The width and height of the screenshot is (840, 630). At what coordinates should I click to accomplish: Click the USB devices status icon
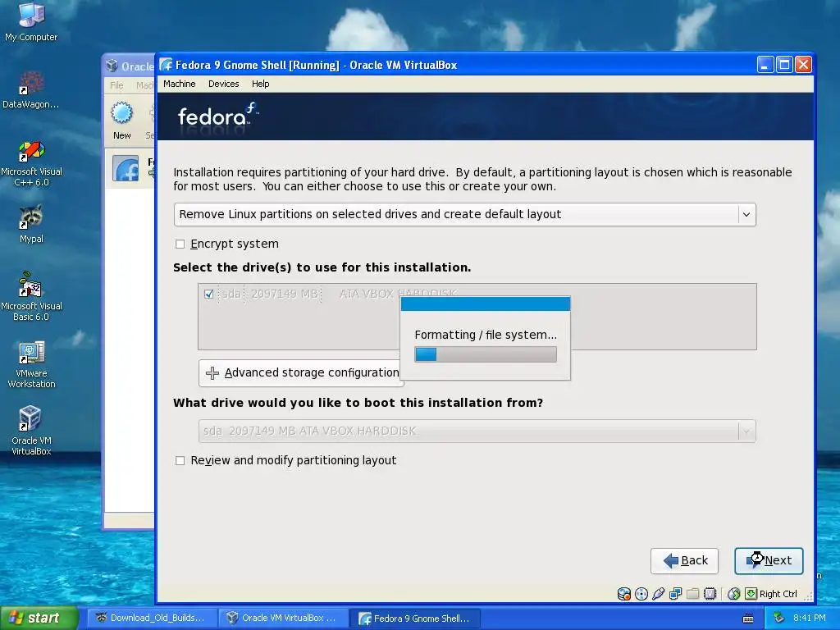659,594
